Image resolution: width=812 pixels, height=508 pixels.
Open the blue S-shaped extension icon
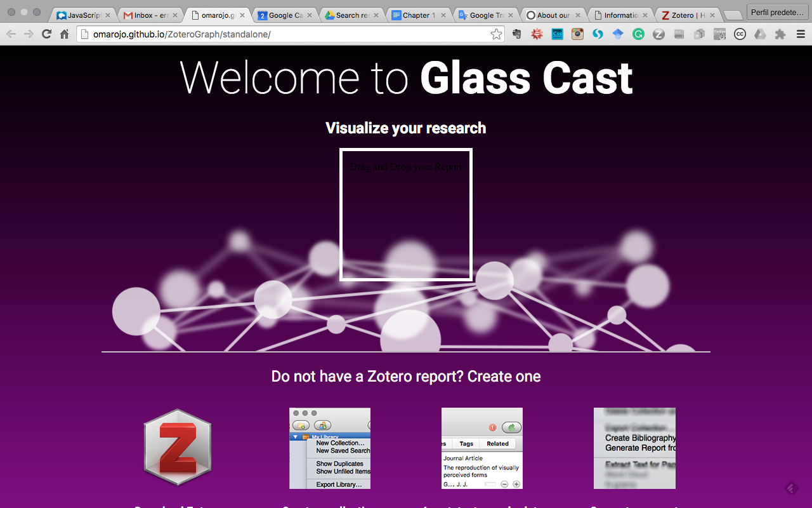click(x=598, y=34)
